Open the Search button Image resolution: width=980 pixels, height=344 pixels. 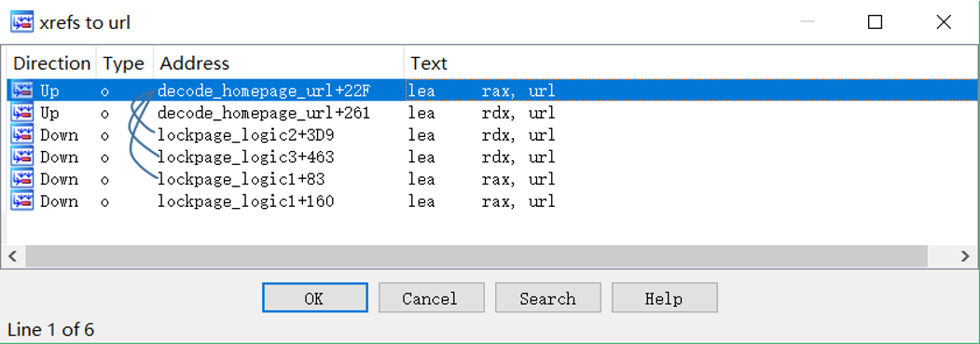(x=548, y=297)
